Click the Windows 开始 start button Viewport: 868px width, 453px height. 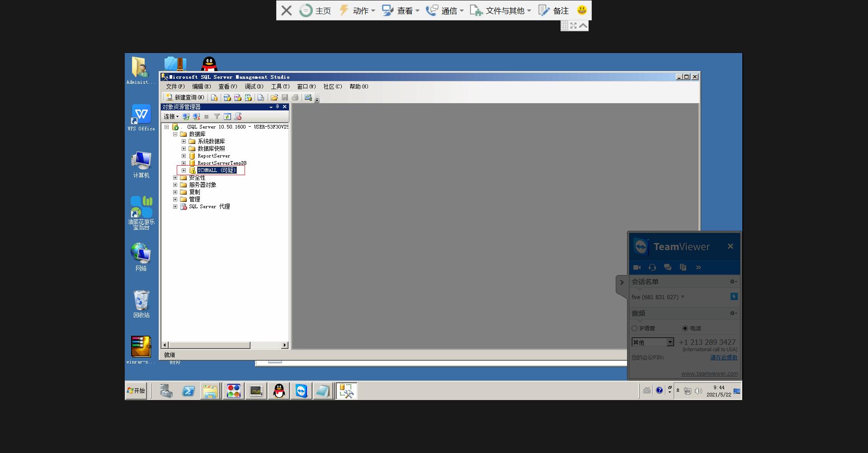137,391
